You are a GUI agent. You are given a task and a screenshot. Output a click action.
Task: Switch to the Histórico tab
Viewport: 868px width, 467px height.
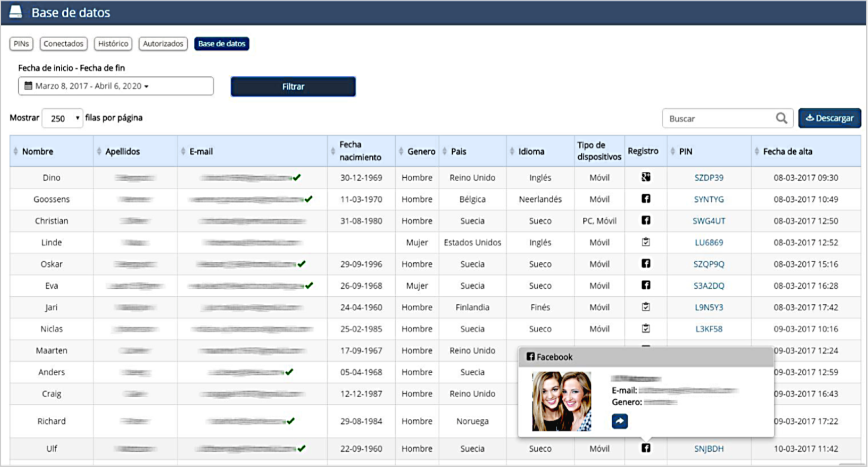113,44
